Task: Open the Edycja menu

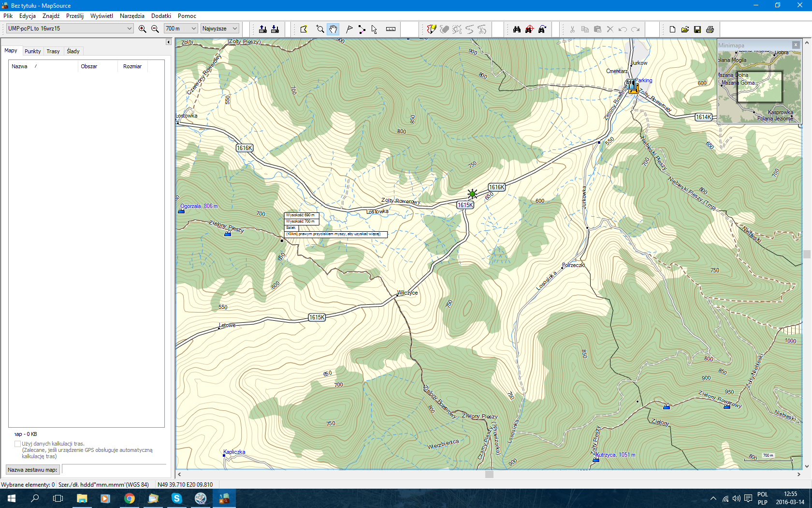Action: 28,16
